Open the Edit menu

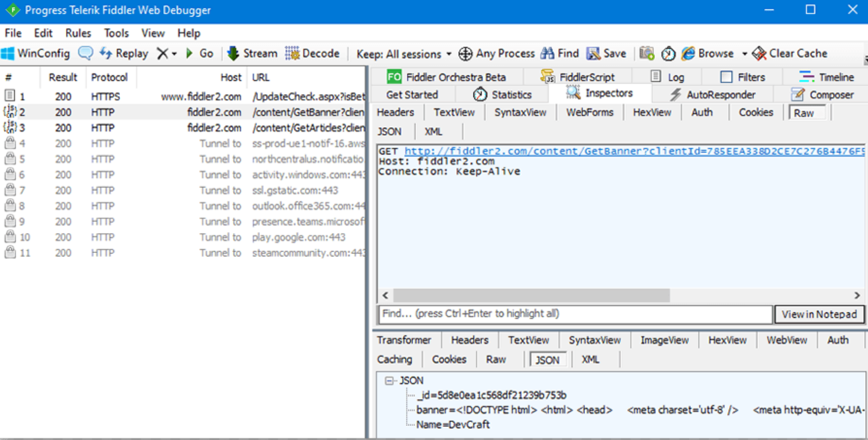tap(43, 33)
